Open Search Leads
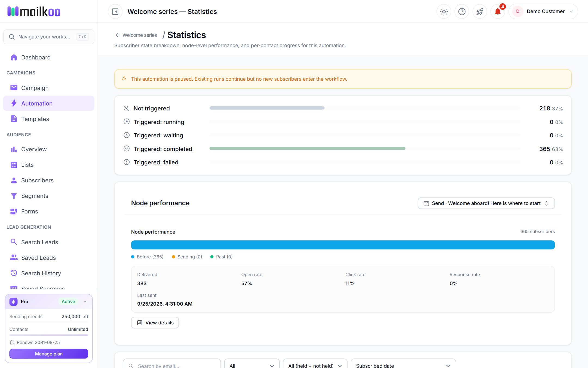The image size is (588, 368). (x=49, y=242)
